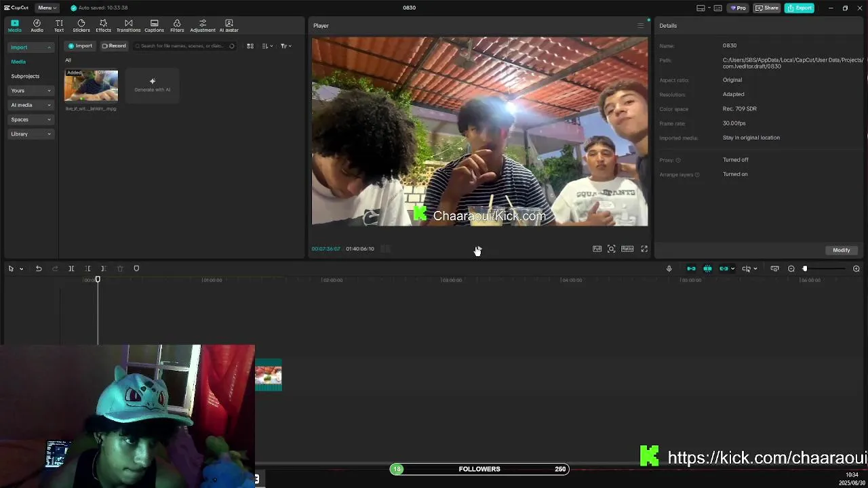Click the Pro upgrade button
Image resolution: width=868 pixels, height=488 pixels.
[x=738, y=8]
